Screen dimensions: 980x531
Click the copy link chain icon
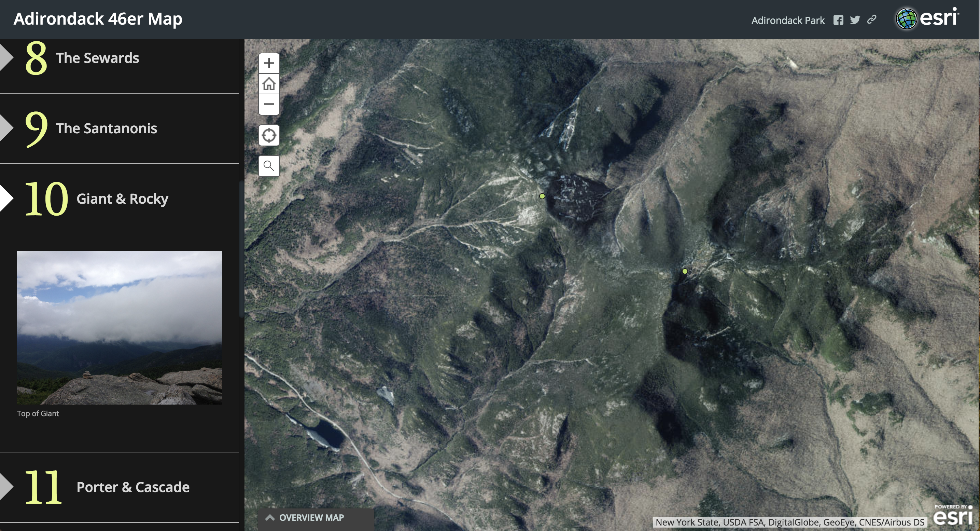pos(871,20)
